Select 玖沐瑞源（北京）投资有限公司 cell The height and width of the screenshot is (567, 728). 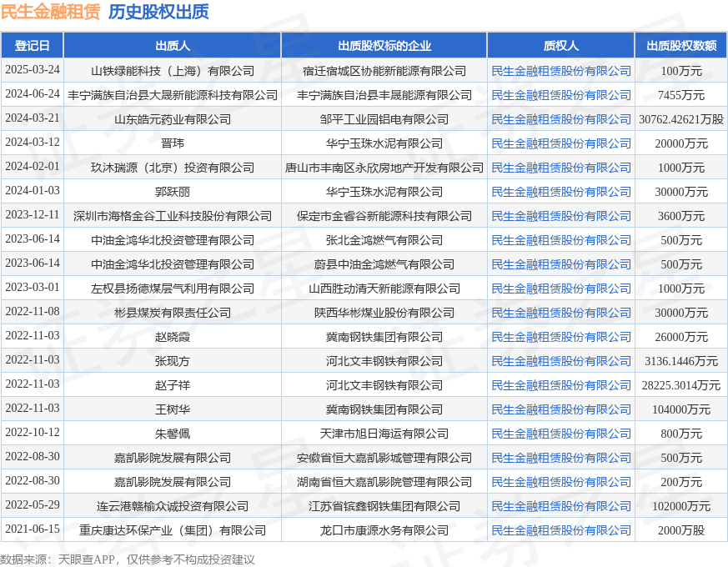tap(173, 168)
